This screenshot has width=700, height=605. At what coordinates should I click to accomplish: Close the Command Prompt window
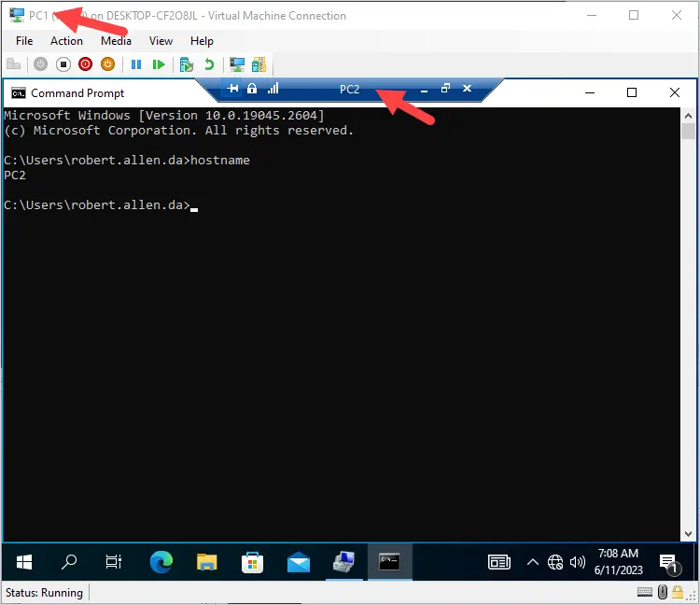(x=675, y=92)
